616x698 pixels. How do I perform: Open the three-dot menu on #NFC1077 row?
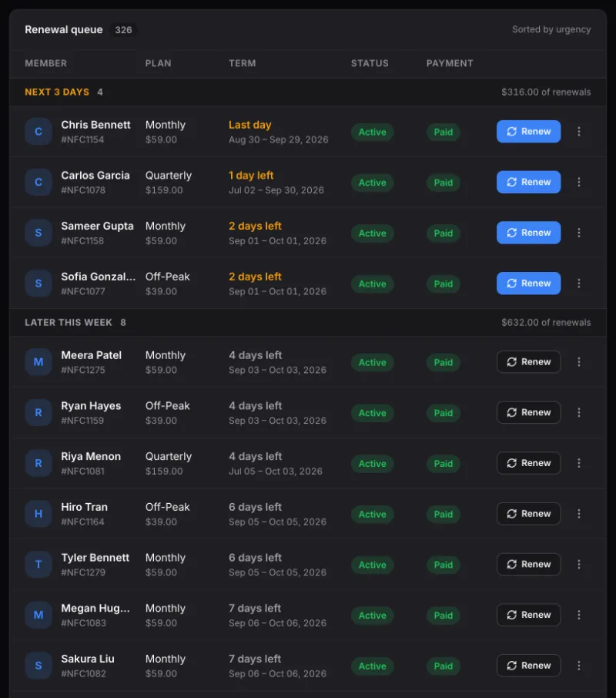coord(578,283)
